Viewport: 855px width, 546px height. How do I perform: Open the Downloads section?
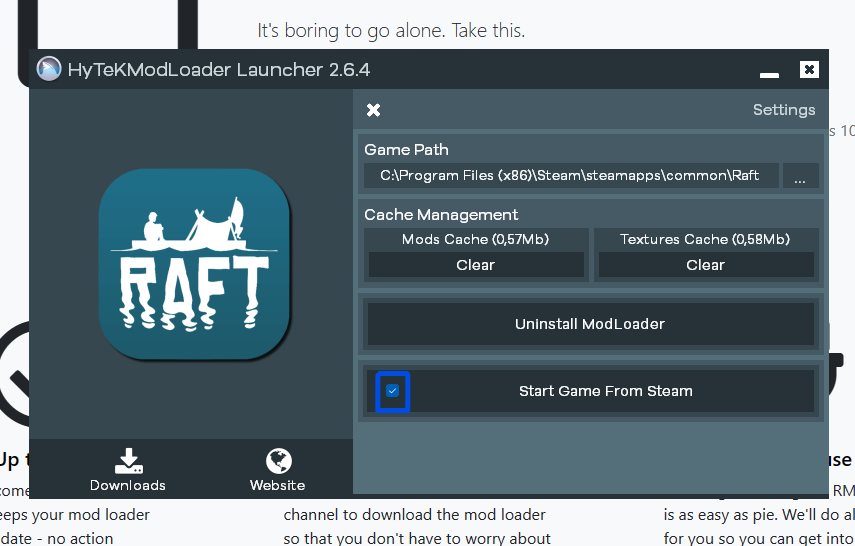pyautogui.click(x=128, y=470)
